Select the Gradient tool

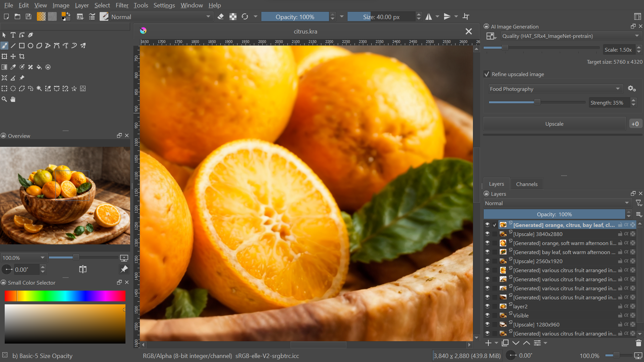(x=4, y=67)
